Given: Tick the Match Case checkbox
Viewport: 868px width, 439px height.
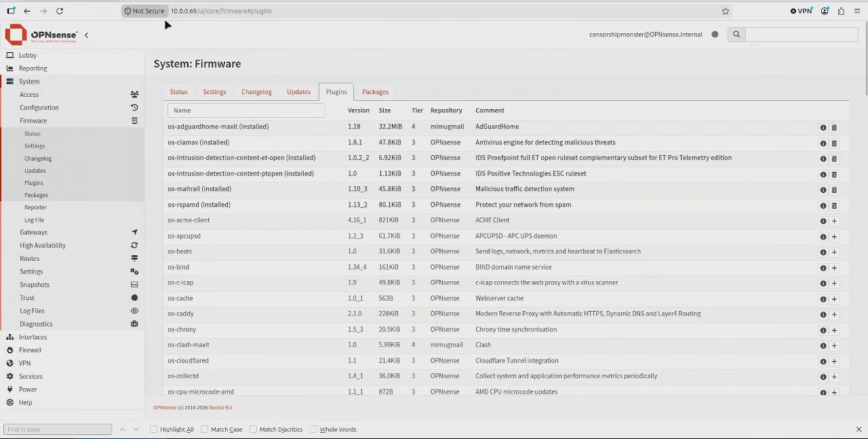Looking at the screenshot, I should coord(205,430).
